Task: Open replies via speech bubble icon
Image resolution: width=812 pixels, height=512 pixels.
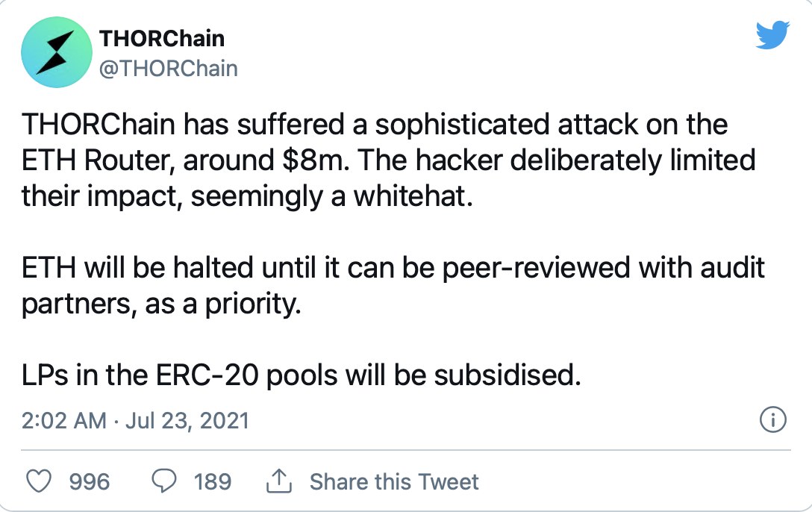Action: click(163, 481)
